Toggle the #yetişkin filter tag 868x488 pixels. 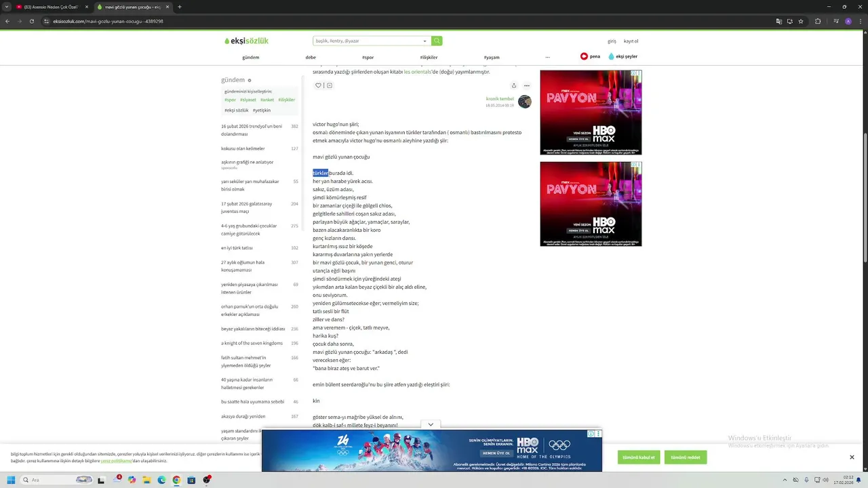pyautogui.click(x=262, y=110)
